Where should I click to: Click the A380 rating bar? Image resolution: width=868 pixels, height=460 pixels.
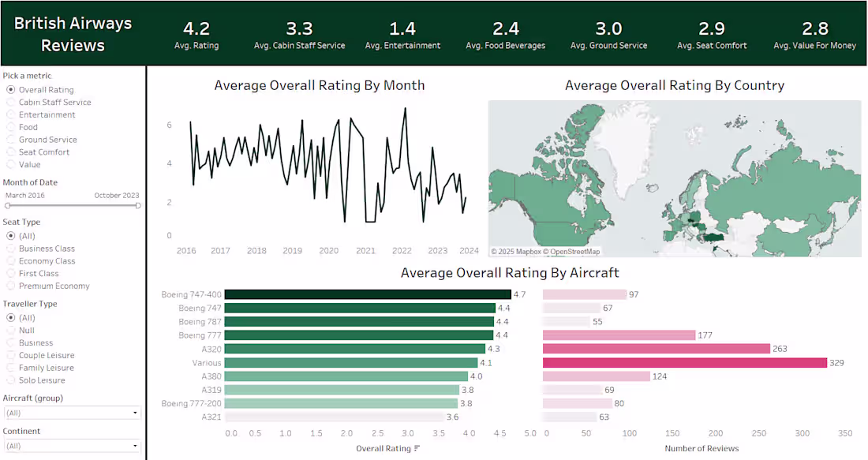[346, 376]
